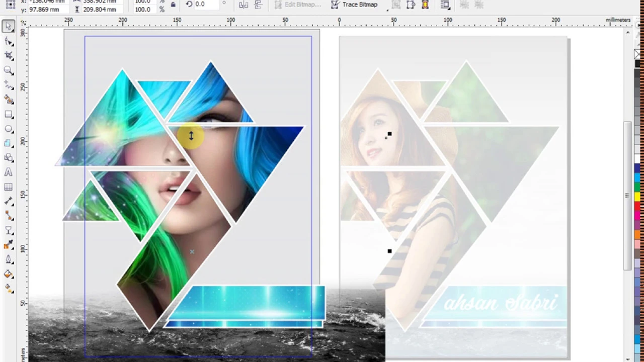Select the Ellipse tool
Image resolution: width=644 pixels, height=362 pixels.
tap(9, 129)
